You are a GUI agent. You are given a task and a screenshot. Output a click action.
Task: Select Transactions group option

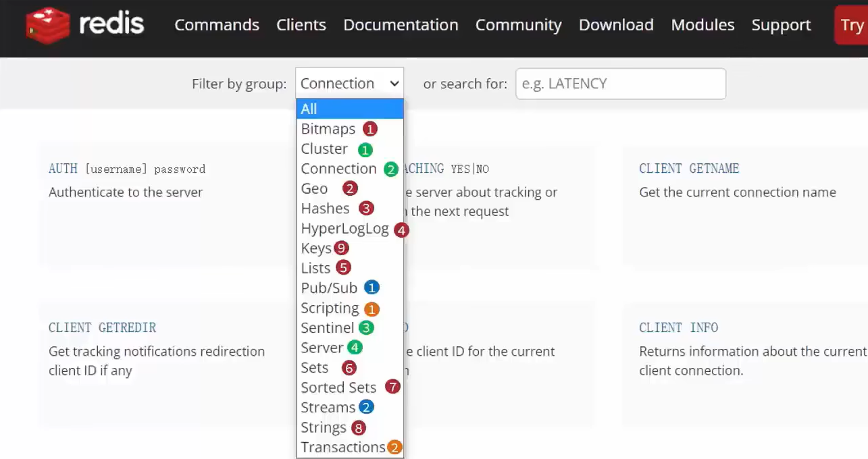tap(350, 448)
